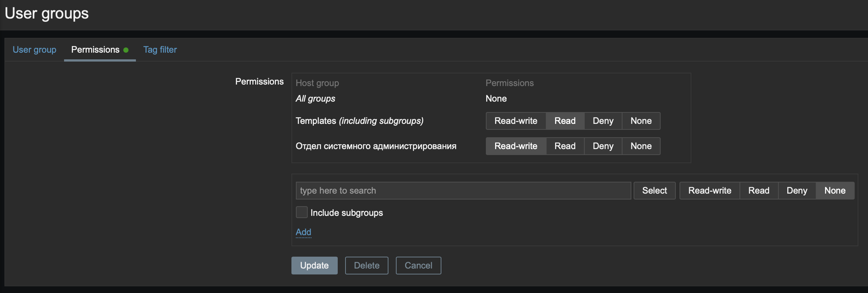Set Templates permission to Read
This screenshot has width=868, height=293.
point(565,121)
